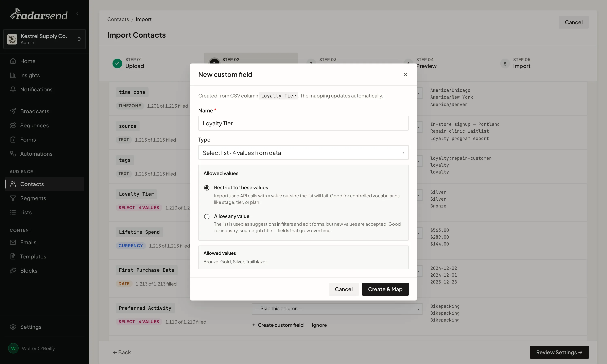Select Restrict to these values radio

(207, 188)
